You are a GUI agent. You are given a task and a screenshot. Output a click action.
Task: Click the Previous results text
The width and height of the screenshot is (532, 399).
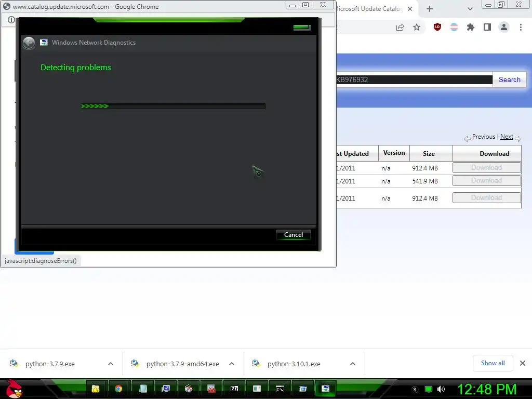pyautogui.click(x=484, y=137)
